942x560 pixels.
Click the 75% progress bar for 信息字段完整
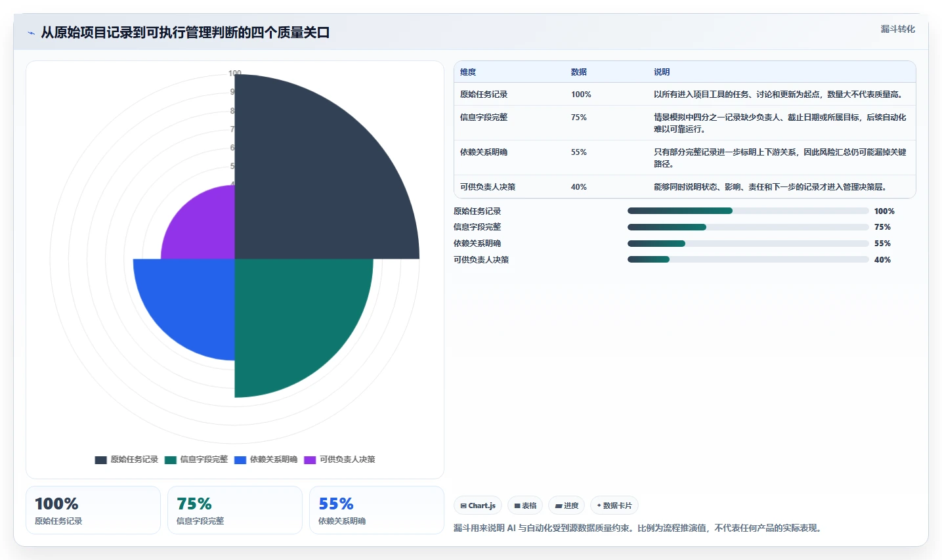[x=748, y=227]
